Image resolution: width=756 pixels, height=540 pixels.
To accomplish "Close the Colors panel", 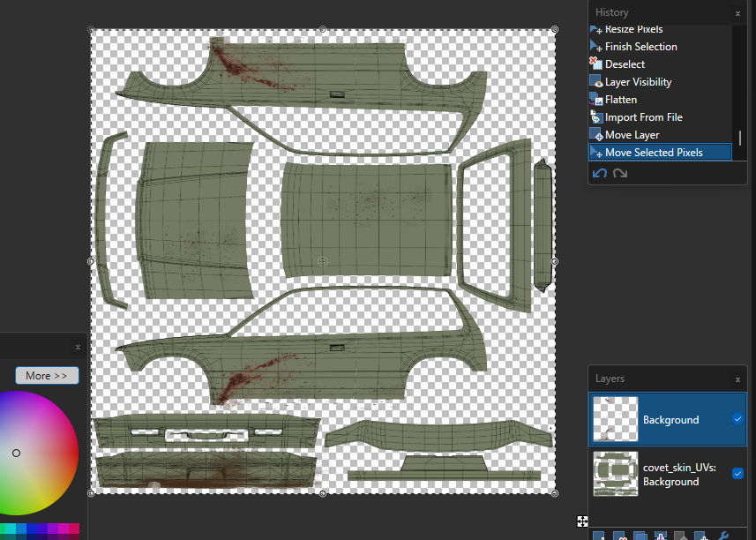I will pos(78,347).
